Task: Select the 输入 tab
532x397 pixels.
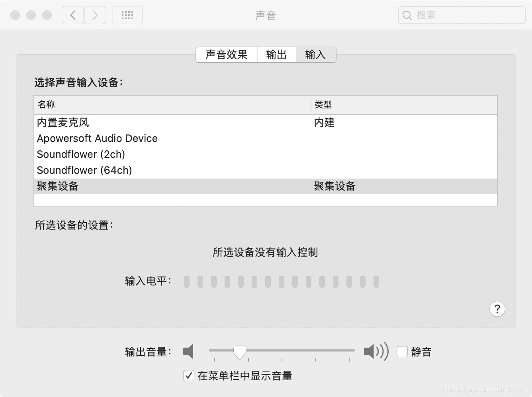Action: tap(316, 55)
